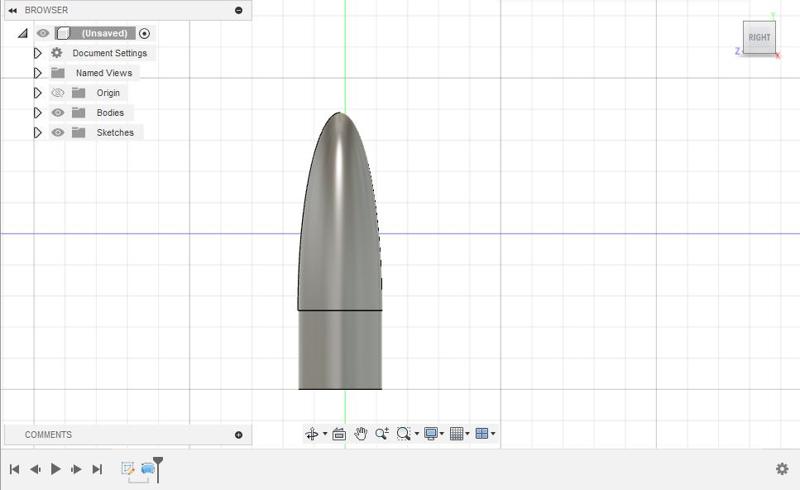Collapse the root component tree triangle

(x=22, y=34)
